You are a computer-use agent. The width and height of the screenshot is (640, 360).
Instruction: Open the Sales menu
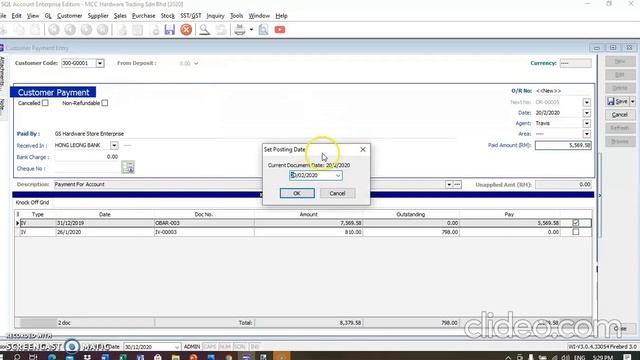(120, 16)
